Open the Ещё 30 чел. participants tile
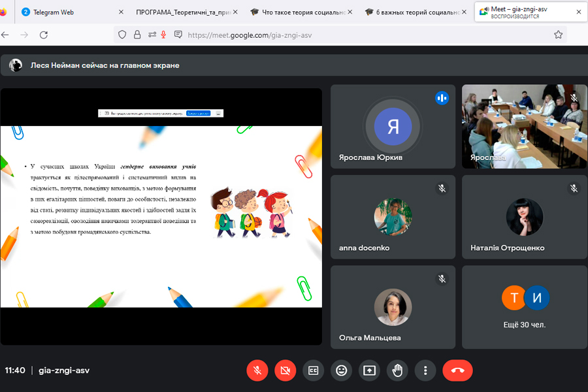The image size is (588, 392). 524,307
